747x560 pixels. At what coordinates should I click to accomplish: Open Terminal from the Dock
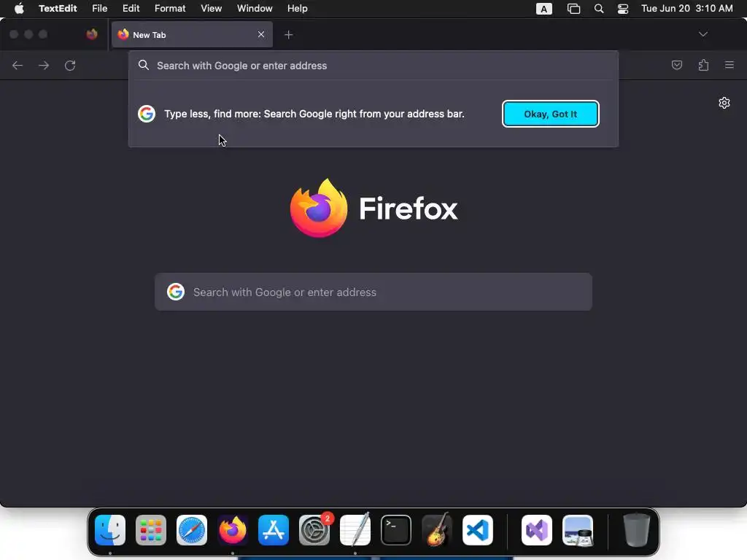[x=396, y=530]
